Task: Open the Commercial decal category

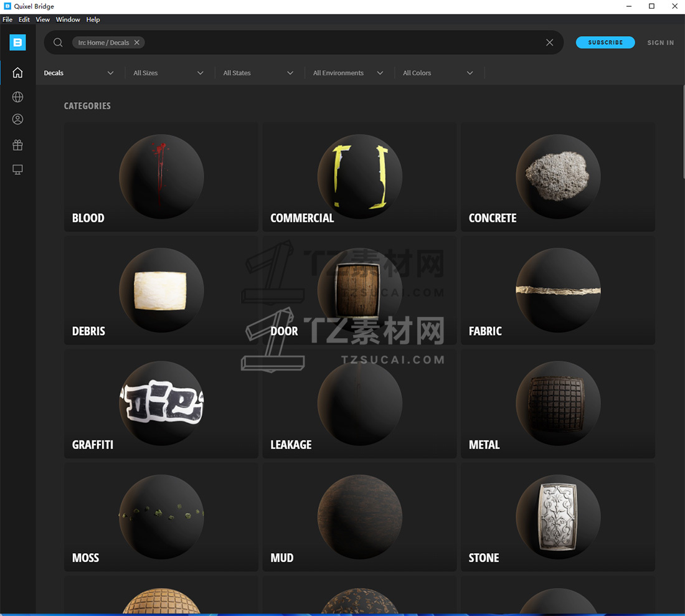Action: 359,177
